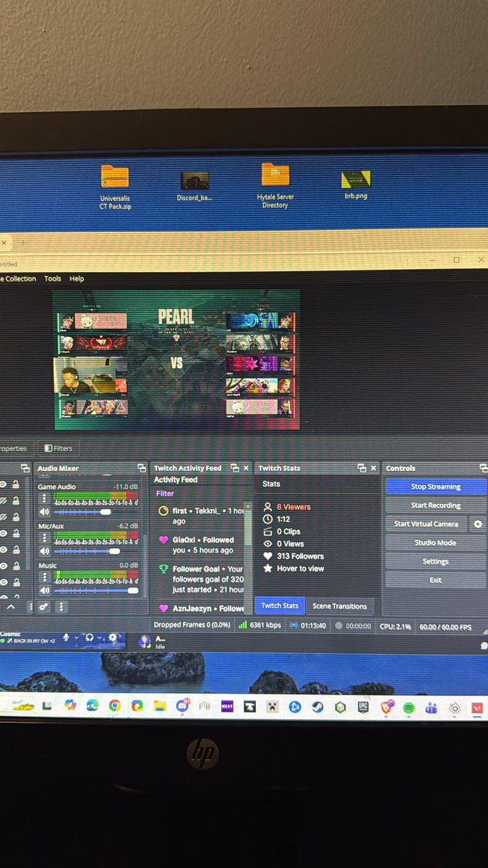
Task: Click 'Dropped Frames 0 (0.0%)' status text
Action: (x=192, y=625)
